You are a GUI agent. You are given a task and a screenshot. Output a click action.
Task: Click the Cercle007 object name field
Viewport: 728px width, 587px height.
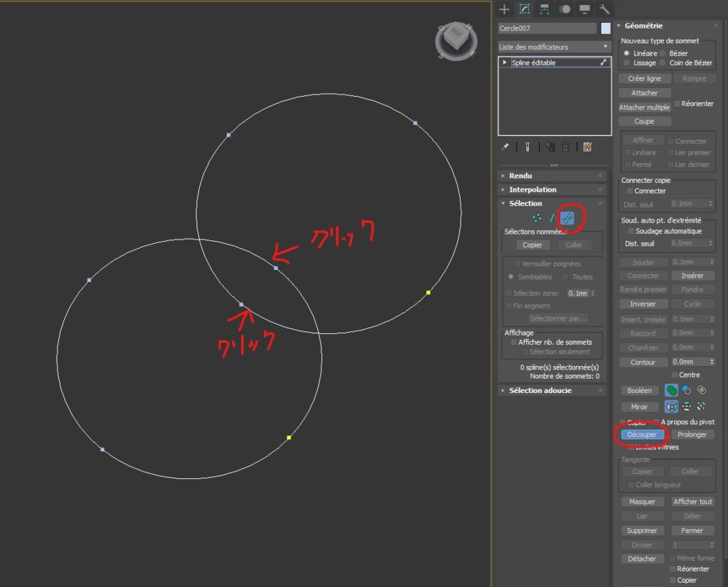coord(547,28)
